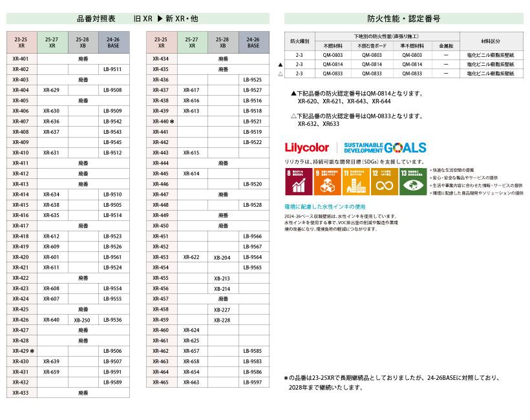
Task: Click the 2028年まで継続いたします footnote line
Action: coord(326,388)
